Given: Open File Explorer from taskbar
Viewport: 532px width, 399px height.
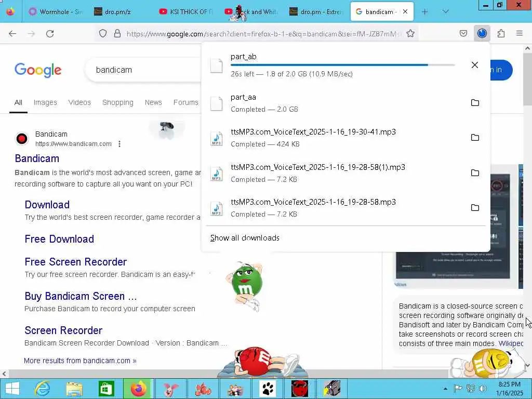Looking at the screenshot, I should pos(74,389).
